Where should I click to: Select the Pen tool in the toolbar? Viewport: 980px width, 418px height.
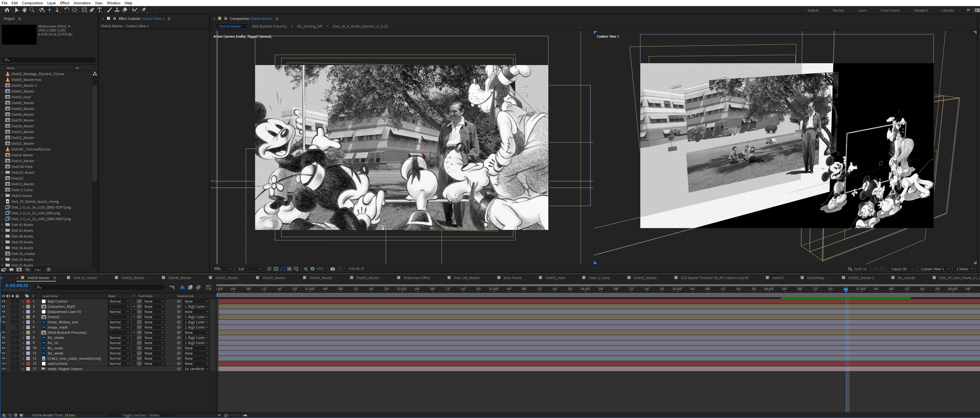pos(92,10)
